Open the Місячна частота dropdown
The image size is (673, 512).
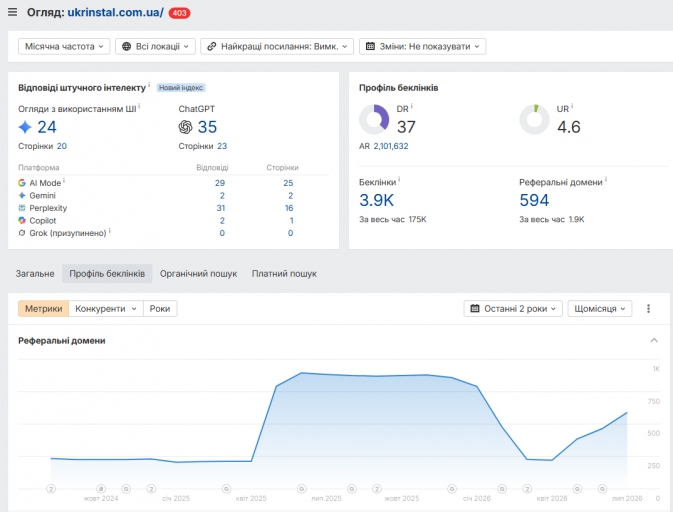[x=64, y=46]
